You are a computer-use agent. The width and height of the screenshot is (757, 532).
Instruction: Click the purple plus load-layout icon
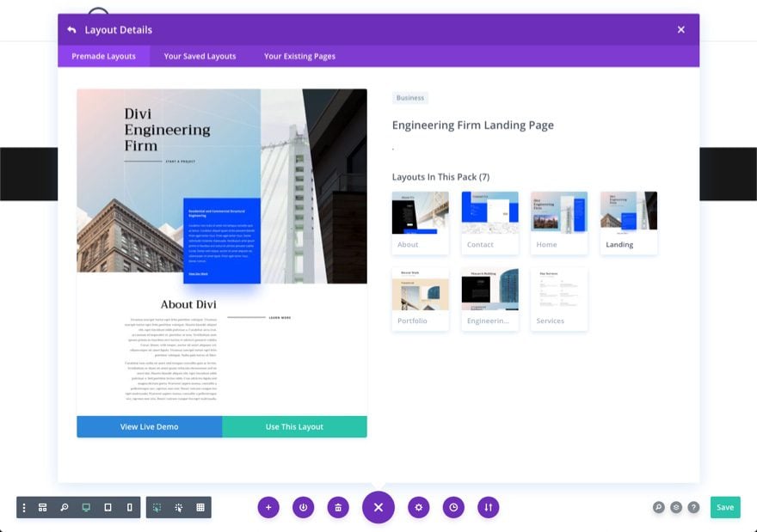coord(268,507)
